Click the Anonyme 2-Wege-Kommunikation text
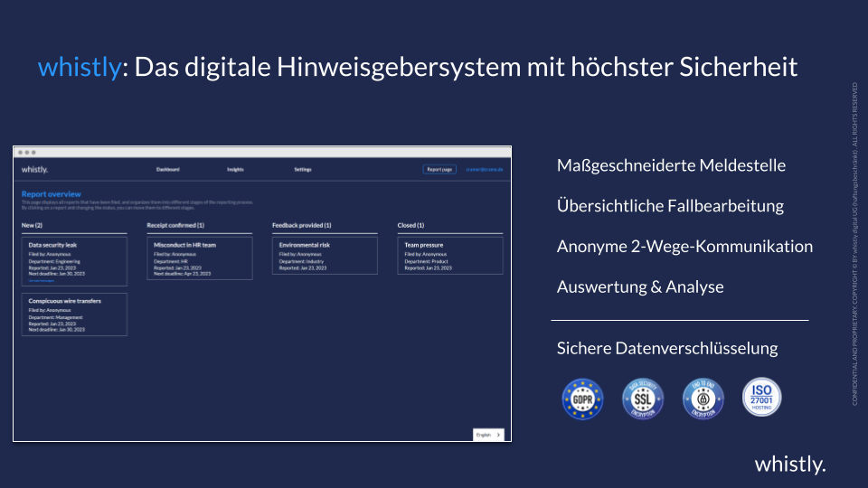Viewport: 868px width, 488px height. click(684, 246)
